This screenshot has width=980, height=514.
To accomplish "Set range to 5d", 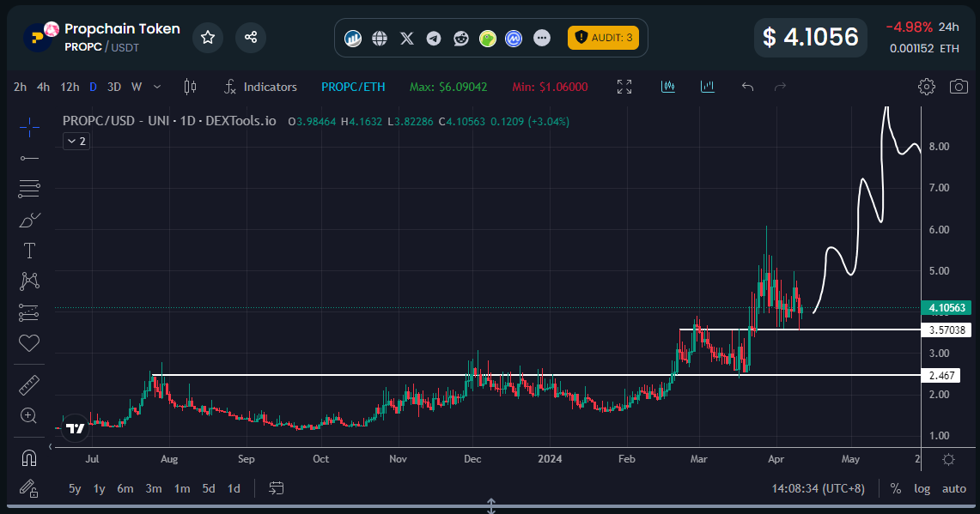I will pos(209,488).
